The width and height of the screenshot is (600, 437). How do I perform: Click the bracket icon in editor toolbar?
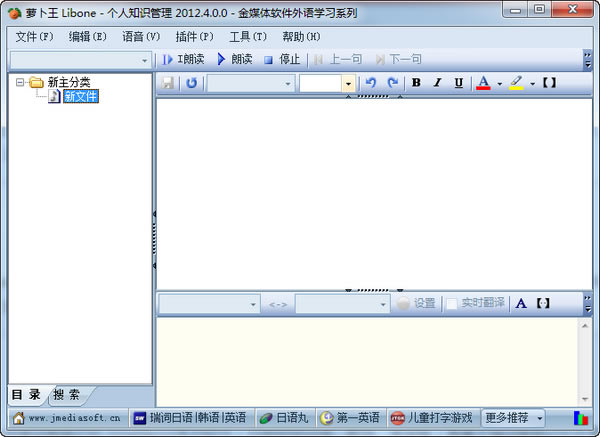pyautogui.click(x=549, y=83)
